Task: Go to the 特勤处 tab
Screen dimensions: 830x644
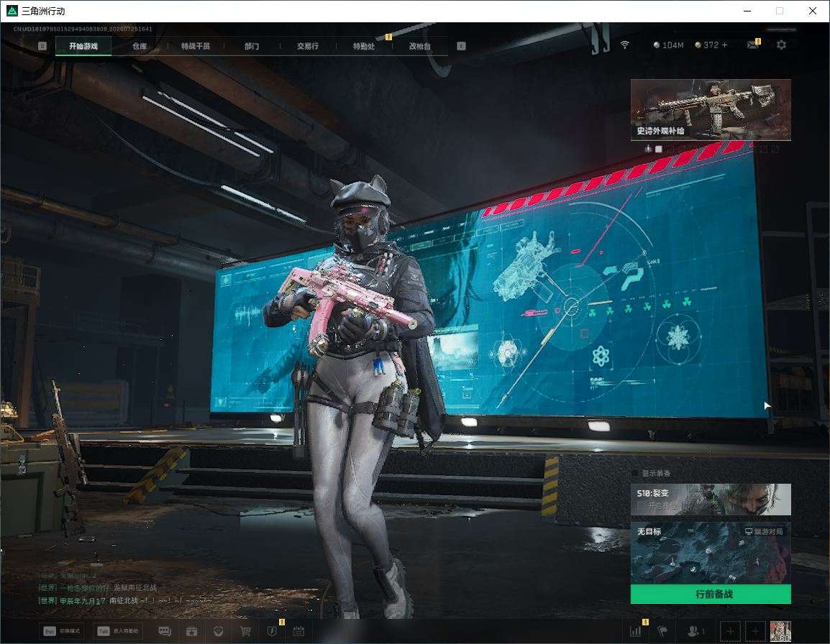Action: (364, 46)
